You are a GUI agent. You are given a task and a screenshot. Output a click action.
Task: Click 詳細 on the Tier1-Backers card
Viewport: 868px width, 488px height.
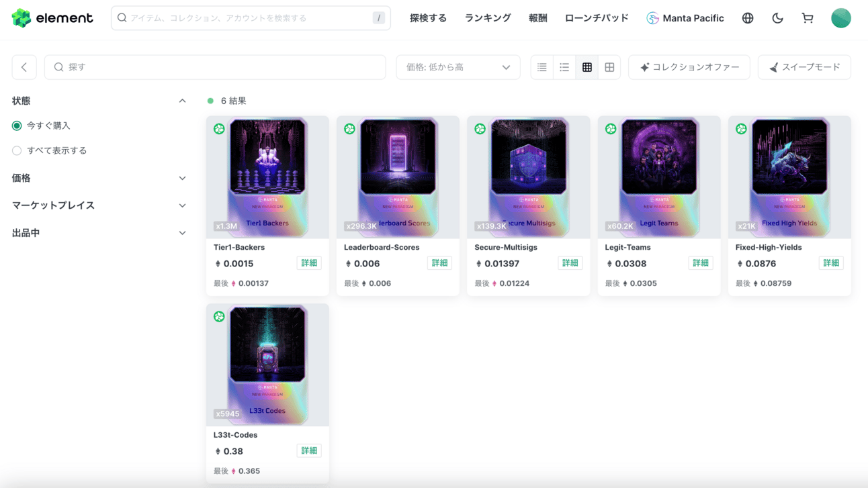coord(309,263)
